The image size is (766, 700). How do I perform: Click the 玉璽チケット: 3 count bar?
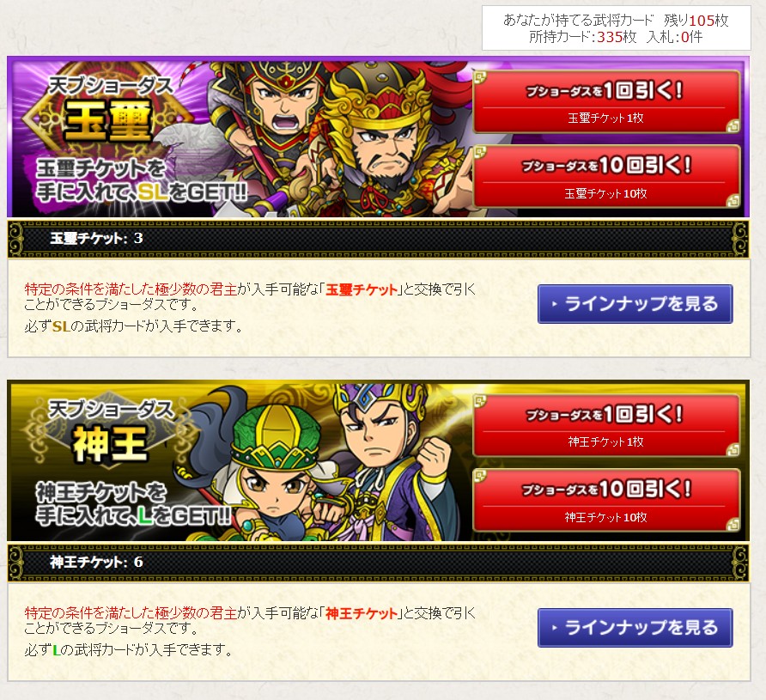tap(378, 239)
